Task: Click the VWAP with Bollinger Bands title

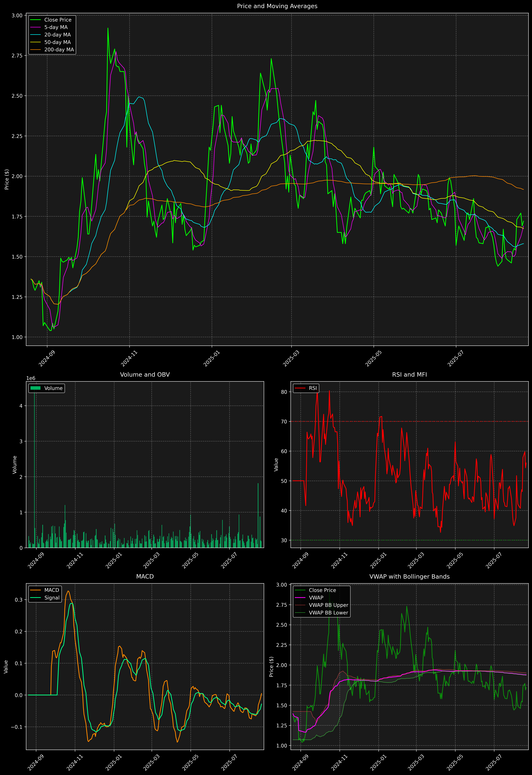Action: pos(409,577)
